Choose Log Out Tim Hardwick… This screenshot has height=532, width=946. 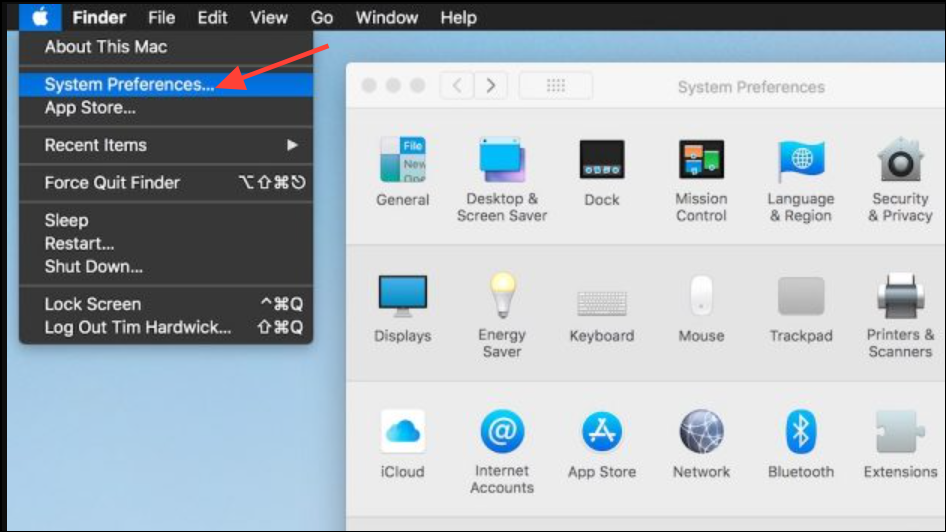tap(166, 328)
